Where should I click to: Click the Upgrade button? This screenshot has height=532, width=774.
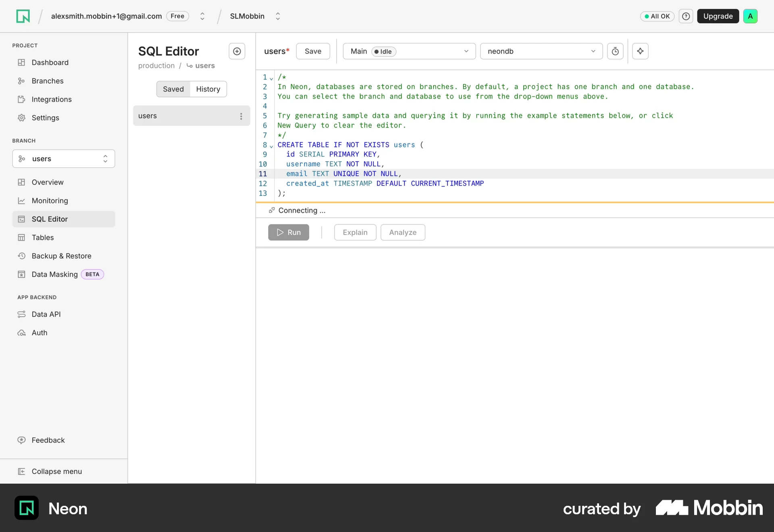[x=718, y=16]
